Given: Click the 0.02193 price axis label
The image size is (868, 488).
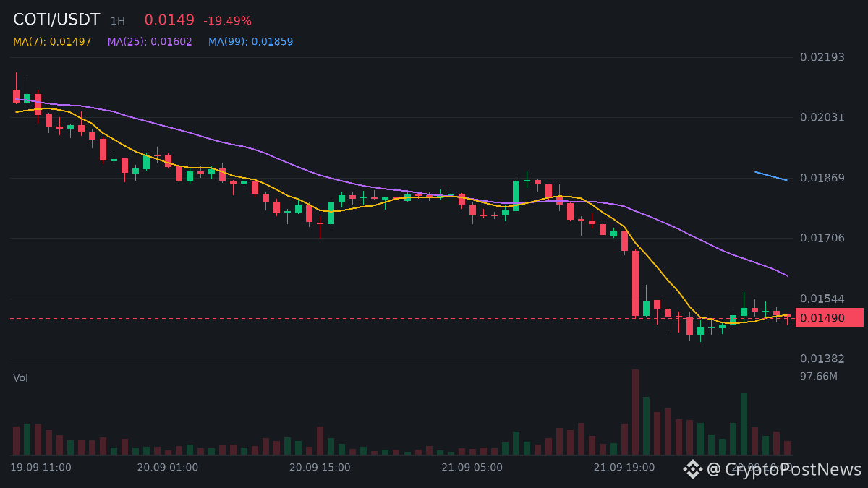Looking at the screenshot, I should 822,57.
